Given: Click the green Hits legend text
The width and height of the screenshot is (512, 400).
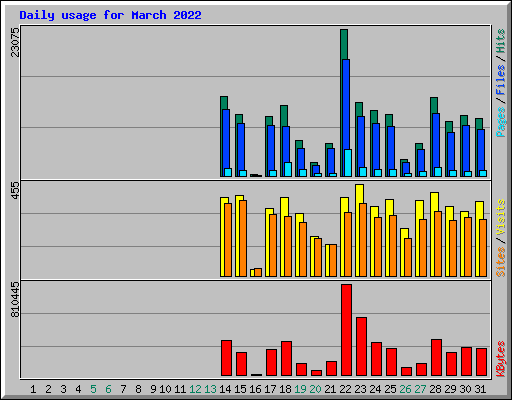Looking at the screenshot, I should 500,41.
